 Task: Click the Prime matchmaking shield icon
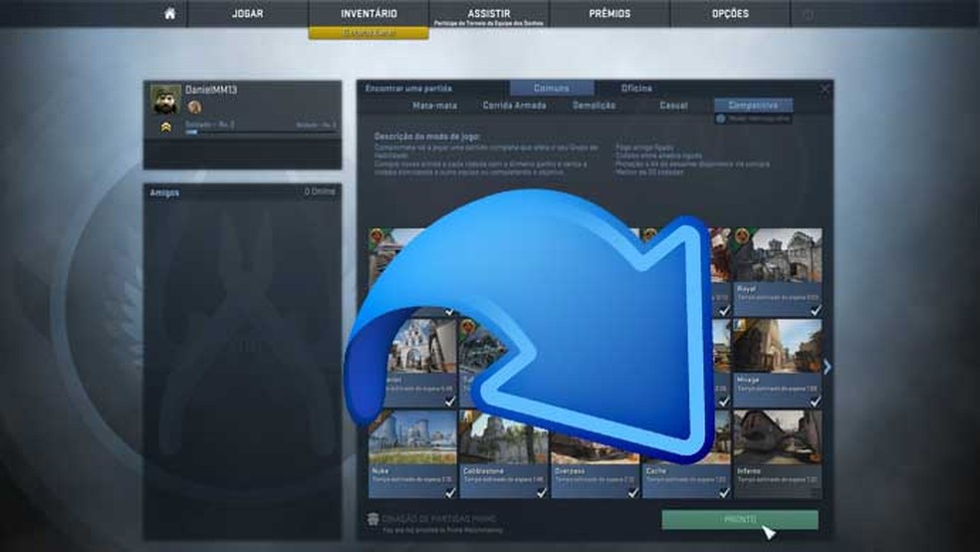[373, 519]
